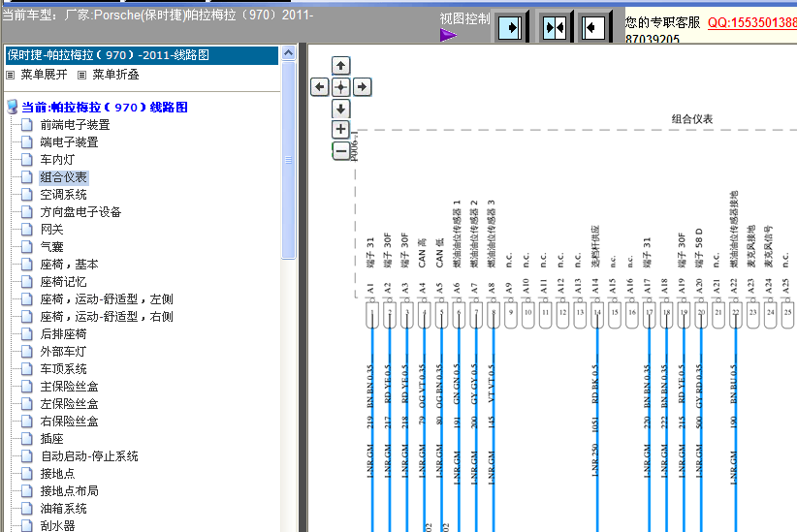
Task: Expand all menus via 菜单展开
Action: point(44,75)
